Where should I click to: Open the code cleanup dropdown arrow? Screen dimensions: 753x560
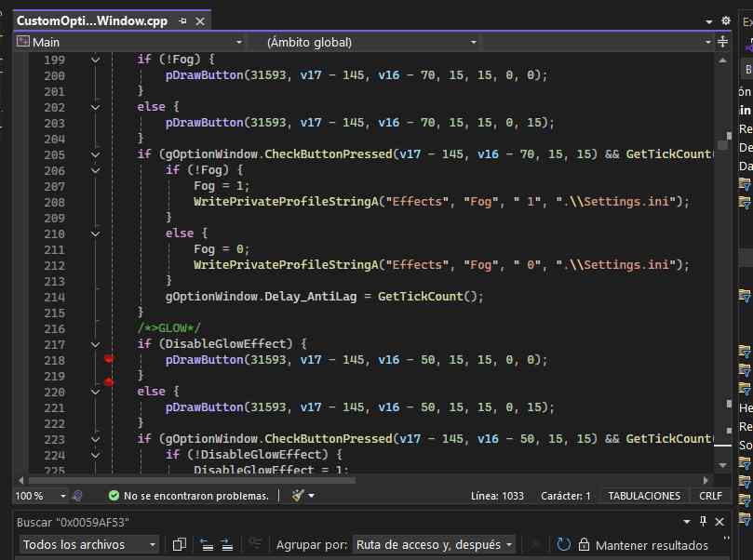[x=311, y=496]
